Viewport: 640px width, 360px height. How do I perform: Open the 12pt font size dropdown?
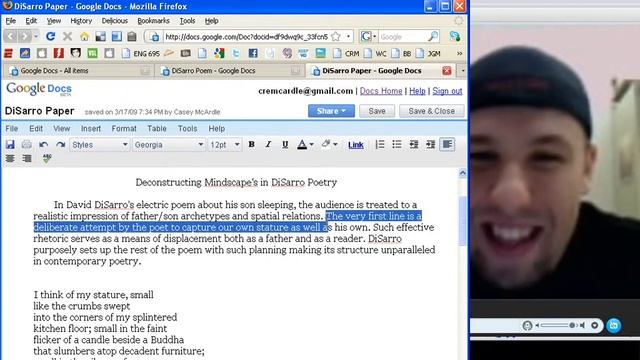pos(224,145)
